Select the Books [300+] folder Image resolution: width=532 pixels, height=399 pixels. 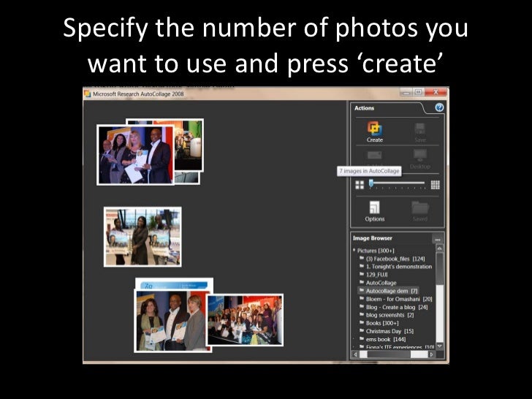(379, 323)
